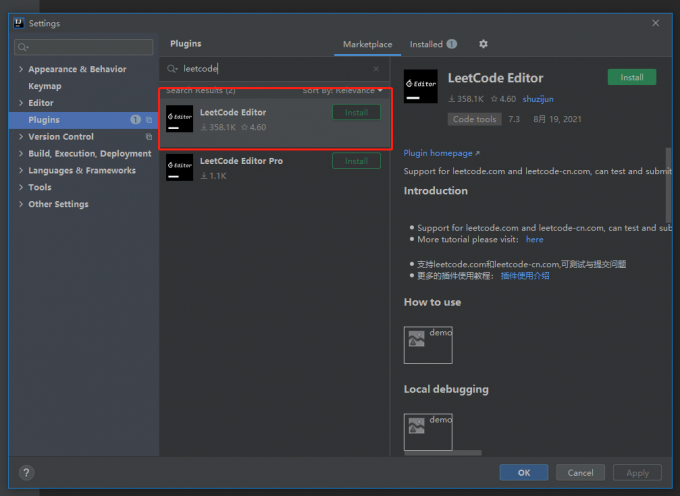Open the help question mark button
The height and width of the screenshot is (496, 680).
(x=26, y=473)
